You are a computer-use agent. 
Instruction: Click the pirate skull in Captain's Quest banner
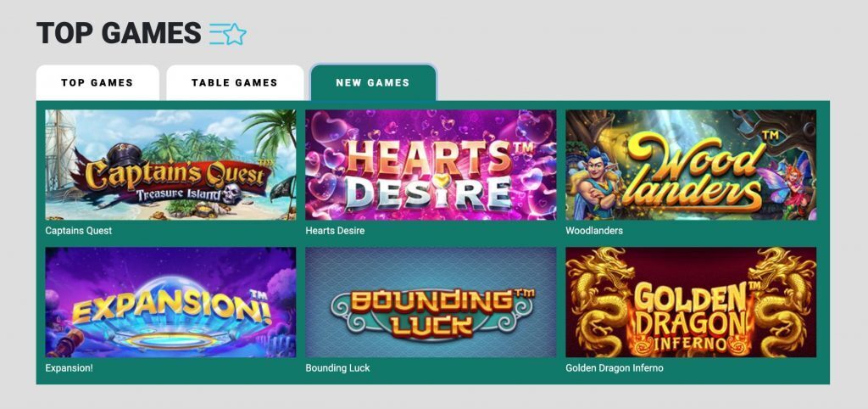(x=232, y=194)
